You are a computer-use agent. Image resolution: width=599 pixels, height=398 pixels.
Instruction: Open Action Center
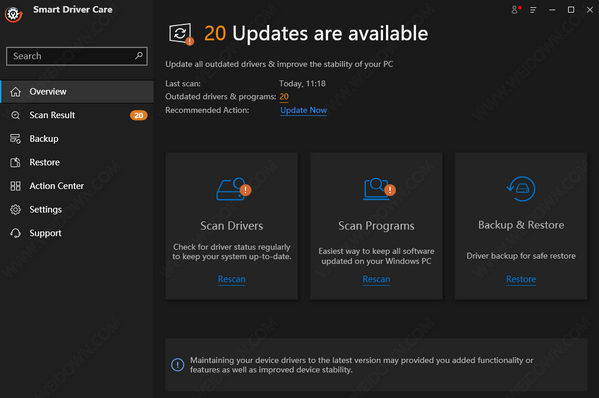pos(77,186)
